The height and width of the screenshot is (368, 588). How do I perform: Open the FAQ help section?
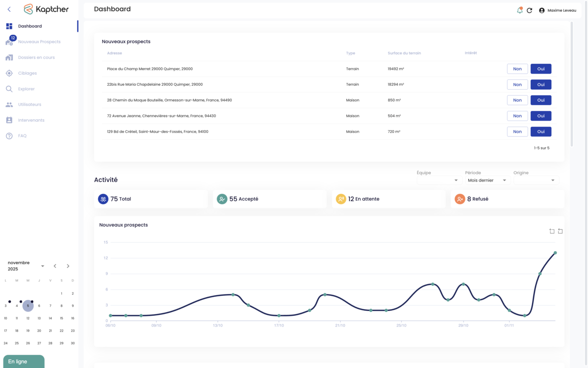22,136
